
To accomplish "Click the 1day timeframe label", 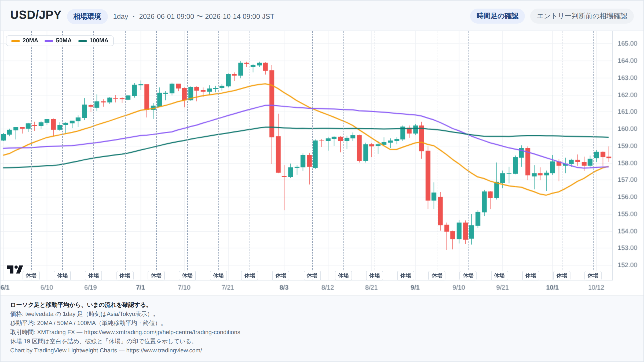I will click(x=120, y=16).
